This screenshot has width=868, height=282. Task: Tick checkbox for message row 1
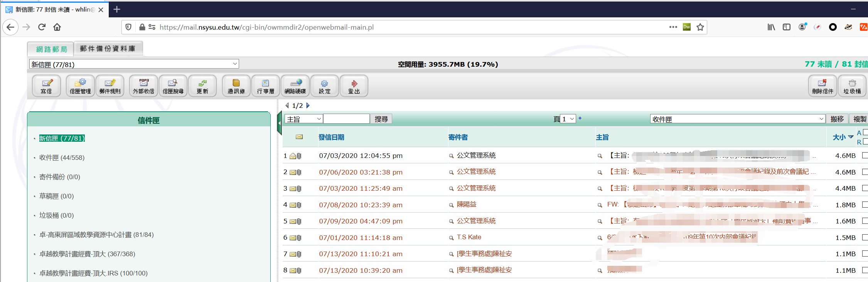(x=865, y=155)
